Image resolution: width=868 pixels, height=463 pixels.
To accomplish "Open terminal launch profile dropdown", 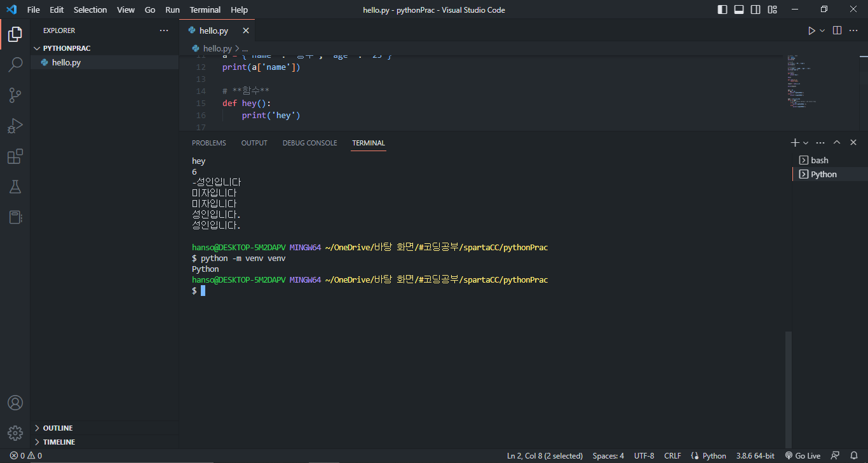I will click(x=806, y=143).
